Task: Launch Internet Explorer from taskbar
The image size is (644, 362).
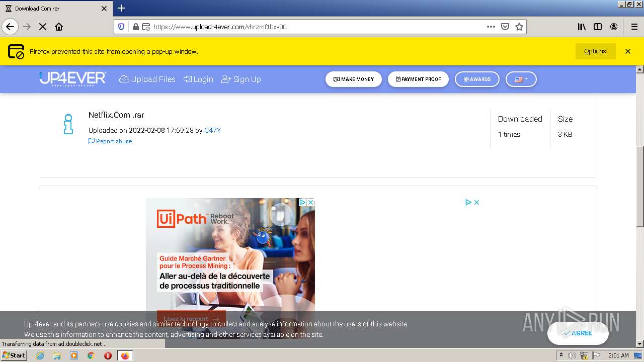Action: 40,355
